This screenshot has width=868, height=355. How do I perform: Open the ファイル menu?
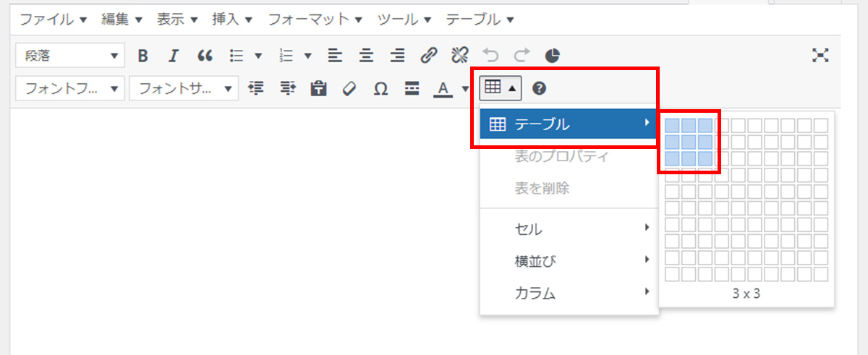54,20
